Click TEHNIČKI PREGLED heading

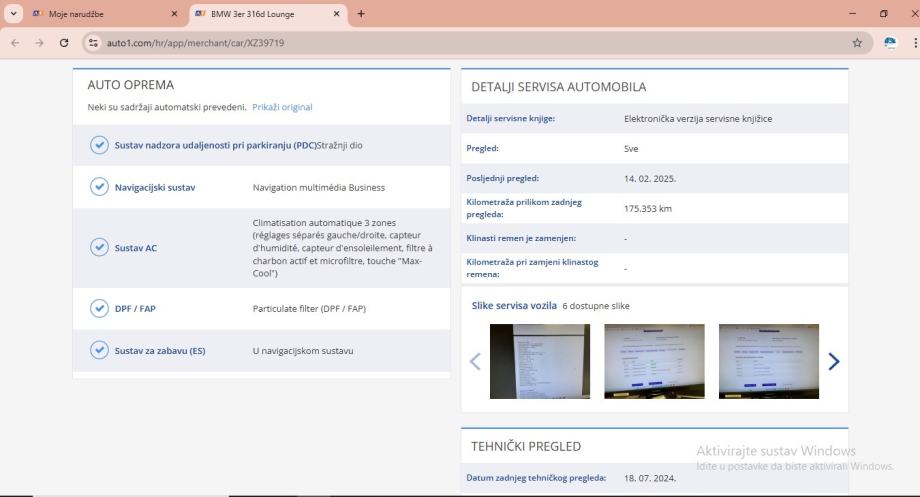point(526,447)
